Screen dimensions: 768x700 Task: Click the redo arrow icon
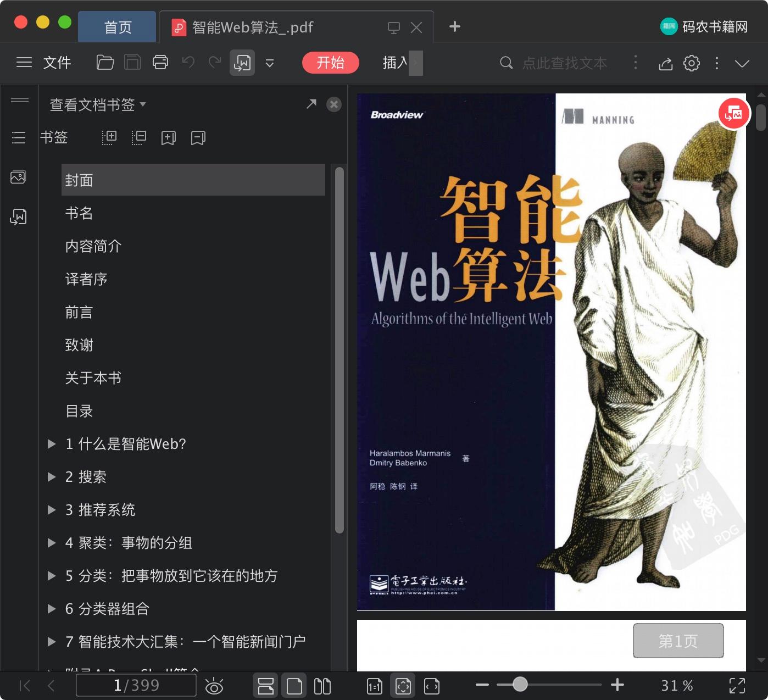click(x=215, y=63)
